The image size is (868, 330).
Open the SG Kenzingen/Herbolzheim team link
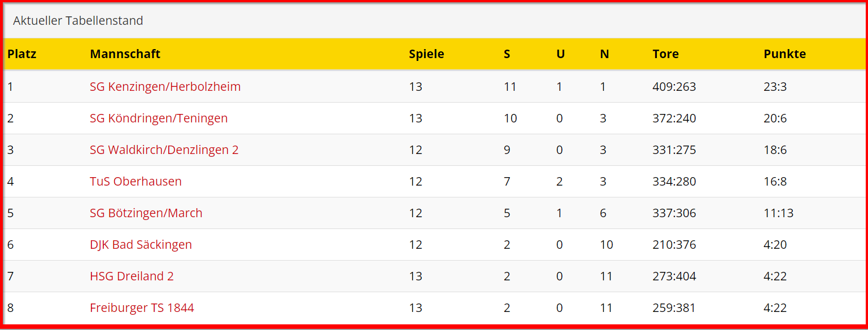click(x=165, y=87)
